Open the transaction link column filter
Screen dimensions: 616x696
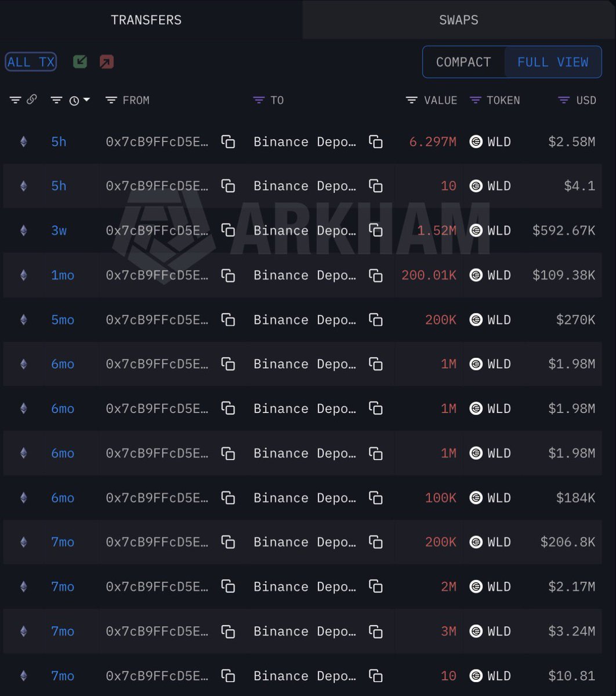coord(16,100)
